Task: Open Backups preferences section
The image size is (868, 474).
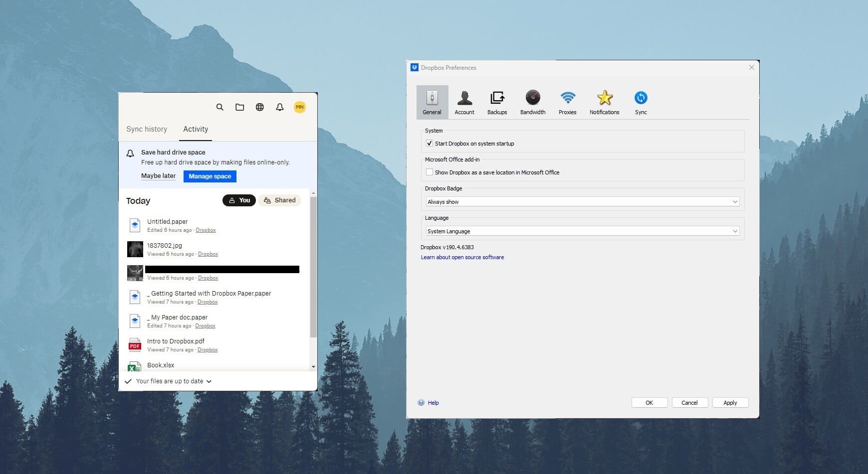Action: [497, 102]
